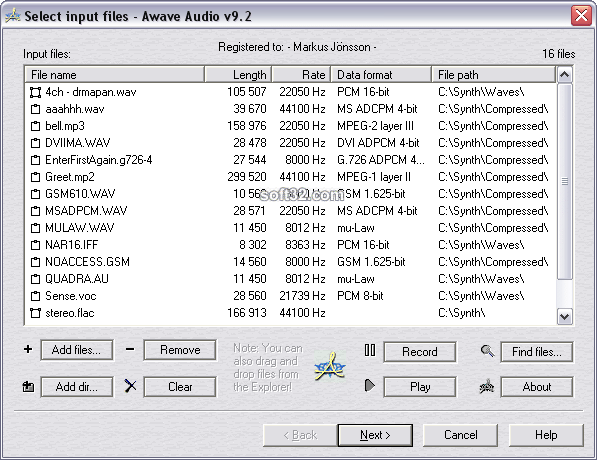Click the Record button
This screenshot has height=460, width=597.
pos(420,352)
